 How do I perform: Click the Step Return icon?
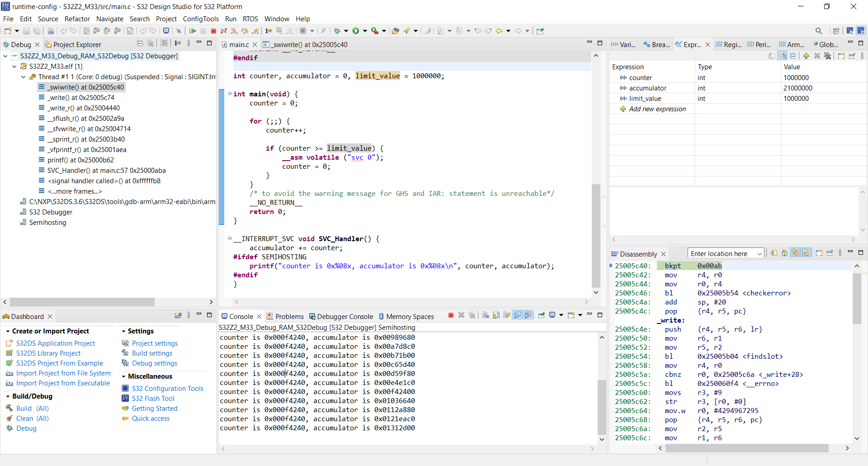[x=255, y=31]
